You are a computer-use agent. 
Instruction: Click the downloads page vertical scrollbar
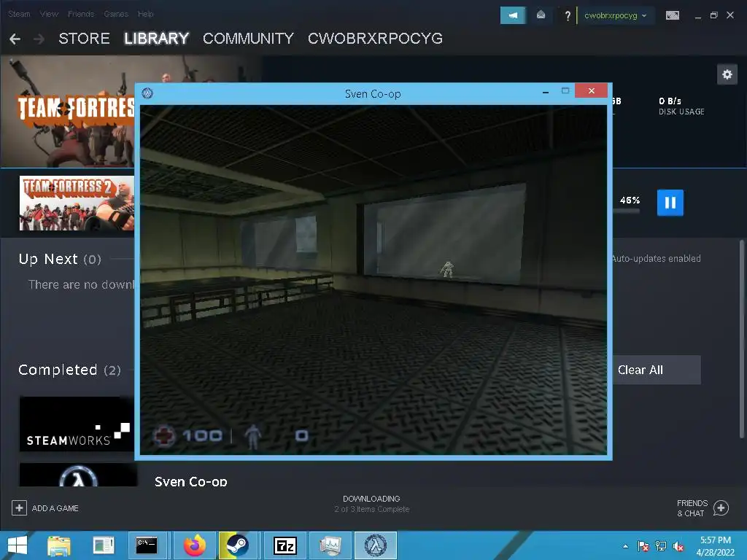click(x=742, y=338)
